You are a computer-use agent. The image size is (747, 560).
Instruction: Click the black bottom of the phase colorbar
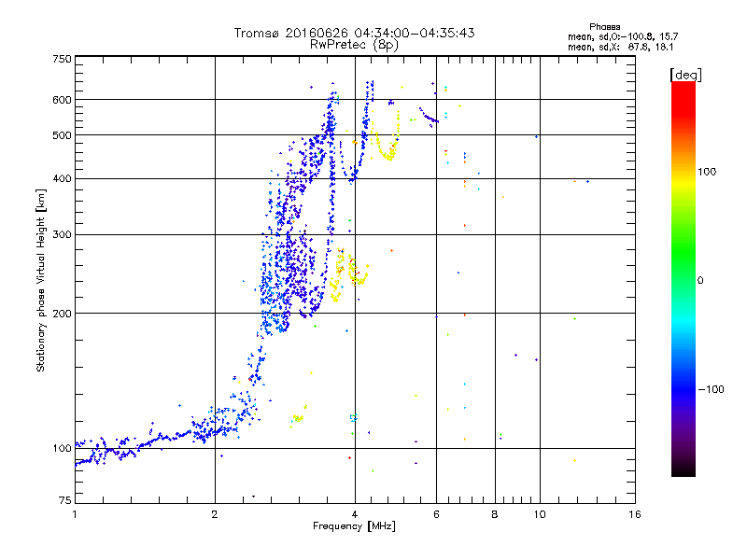tap(684, 469)
